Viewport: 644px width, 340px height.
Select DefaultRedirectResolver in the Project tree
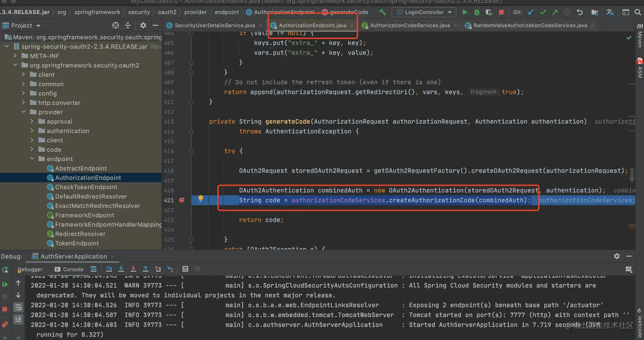click(91, 196)
